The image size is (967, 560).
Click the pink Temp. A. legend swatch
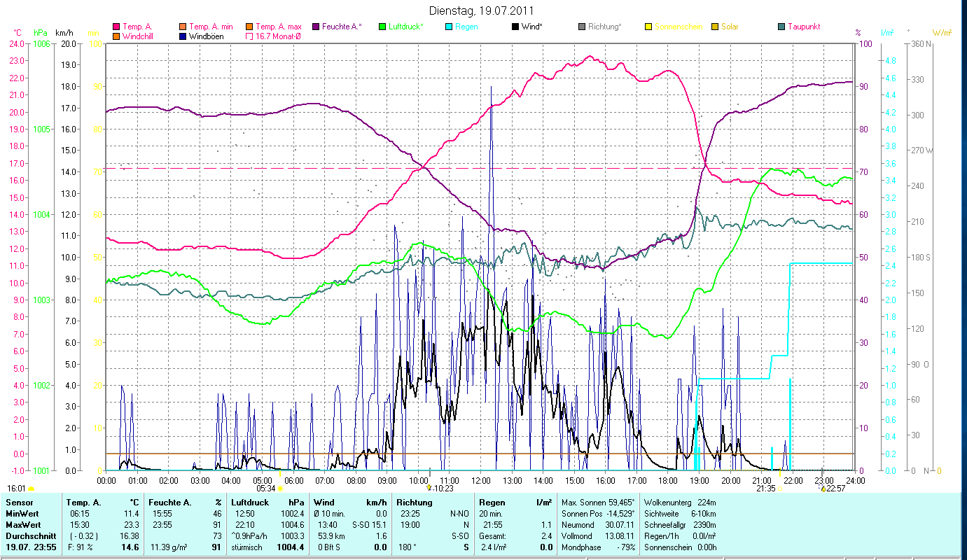tap(116, 27)
